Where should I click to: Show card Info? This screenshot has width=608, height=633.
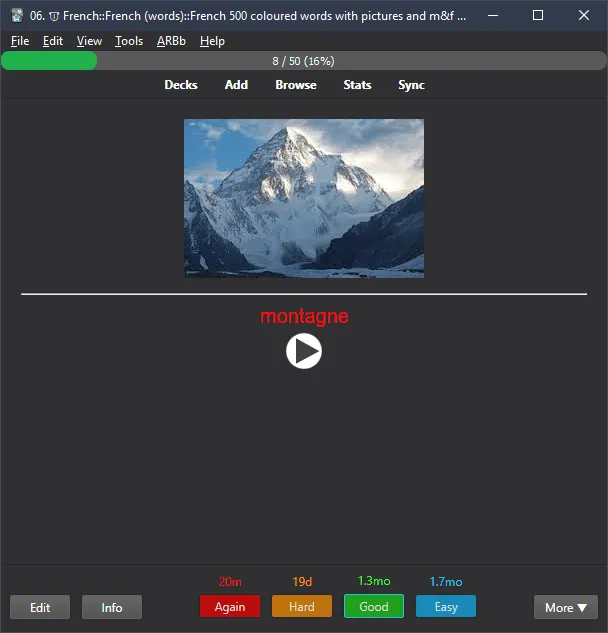(112, 607)
